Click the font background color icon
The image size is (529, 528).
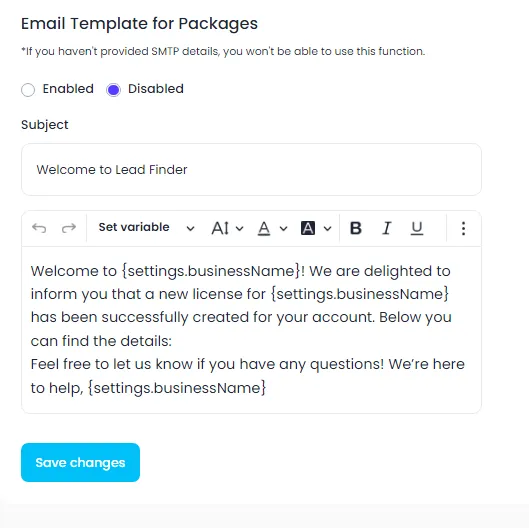pyautogui.click(x=308, y=228)
